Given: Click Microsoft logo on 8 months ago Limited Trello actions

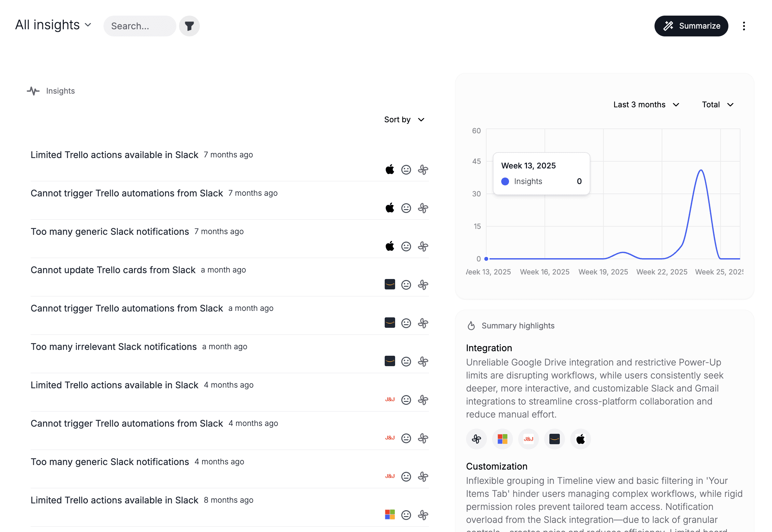Looking at the screenshot, I should pos(390,514).
